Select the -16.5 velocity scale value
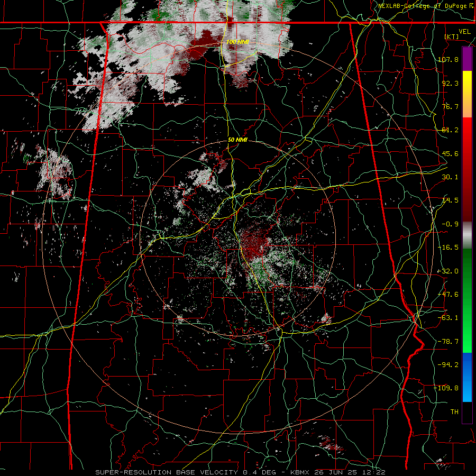Viewport: 476px width, 476px height. point(448,248)
